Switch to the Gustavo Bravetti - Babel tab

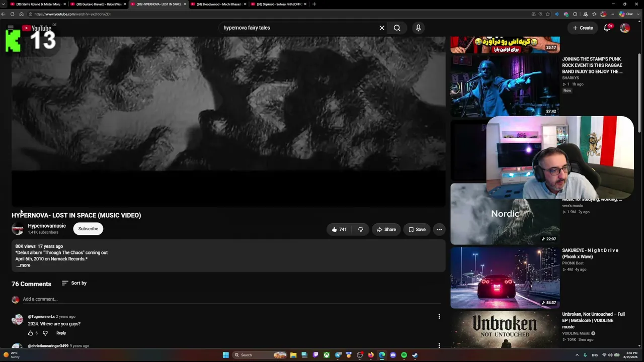click(98, 4)
